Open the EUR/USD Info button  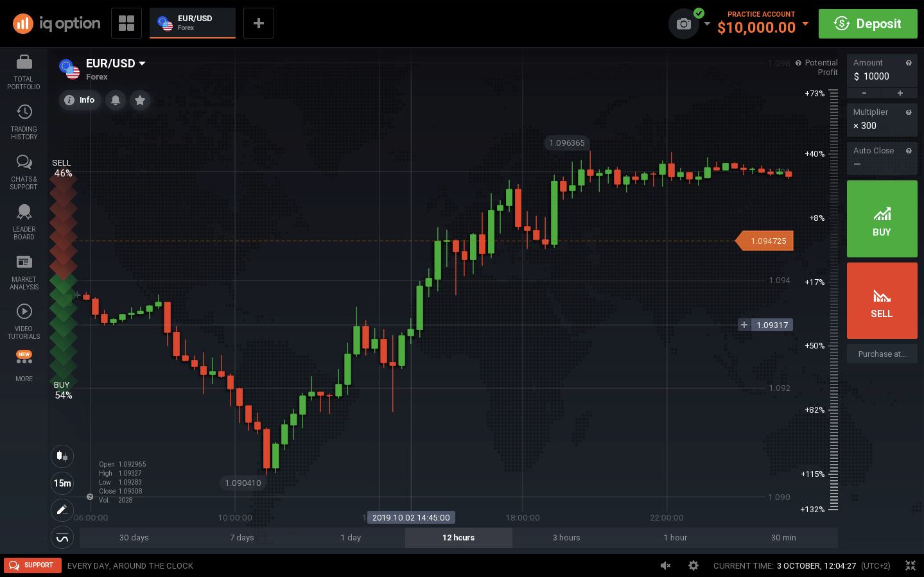(x=80, y=100)
